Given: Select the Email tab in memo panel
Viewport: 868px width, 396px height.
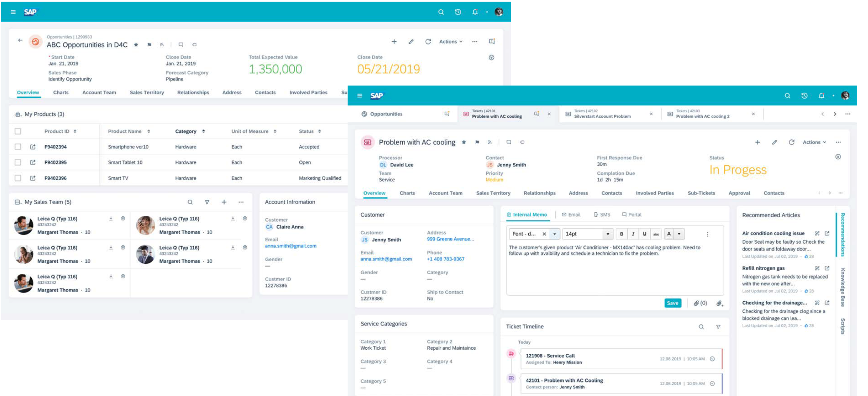Looking at the screenshot, I should (x=571, y=215).
